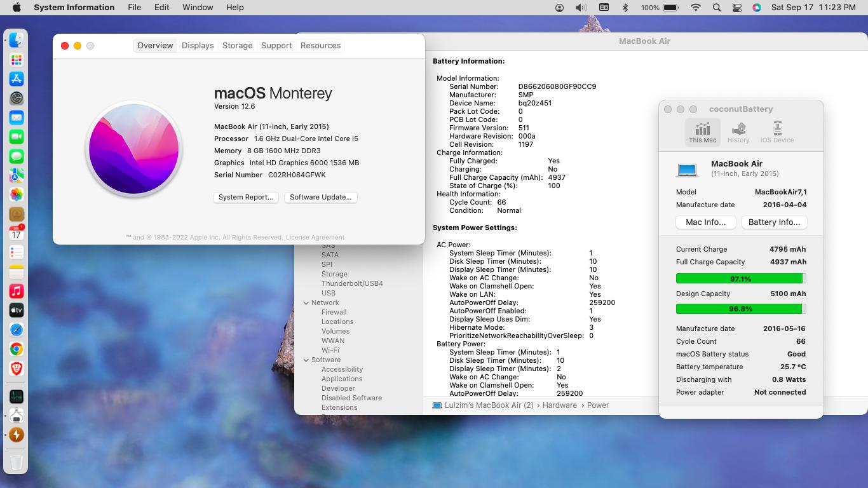Image resolution: width=868 pixels, height=488 pixels.
Task: Click Mac Info in coconutBattery
Action: tap(706, 222)
